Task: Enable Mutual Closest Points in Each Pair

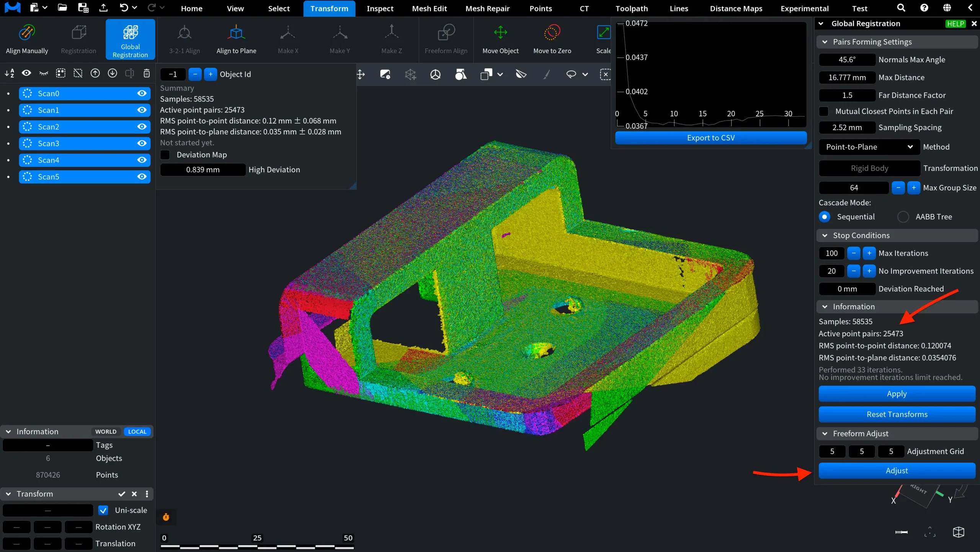Action: [824, 111]
